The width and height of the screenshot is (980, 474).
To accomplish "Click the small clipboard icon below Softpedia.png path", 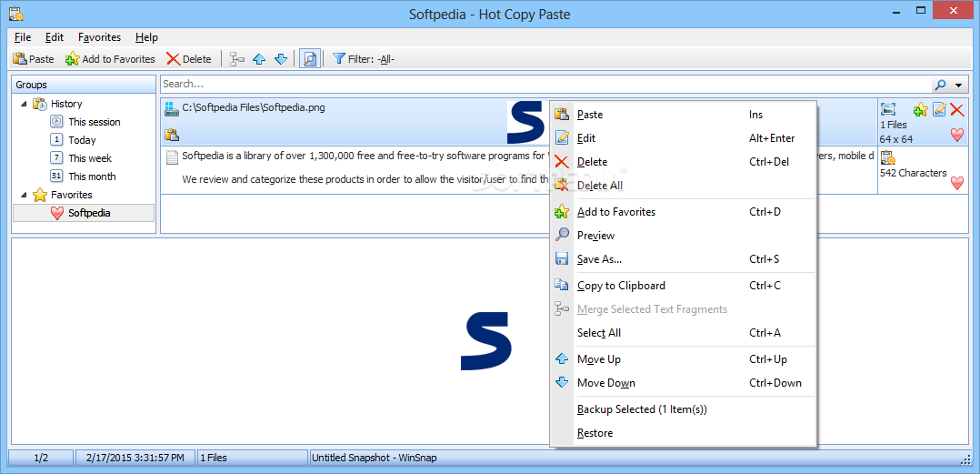I will (x=171, y=135).
